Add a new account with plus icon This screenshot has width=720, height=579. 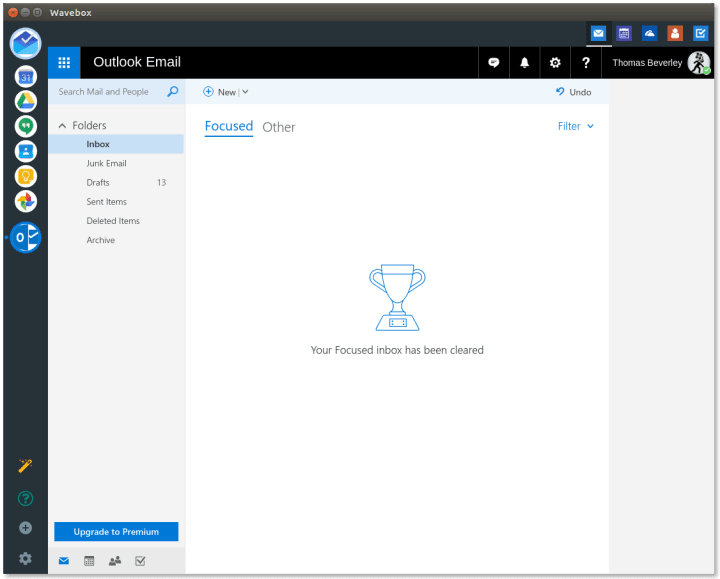click(25, 528)
